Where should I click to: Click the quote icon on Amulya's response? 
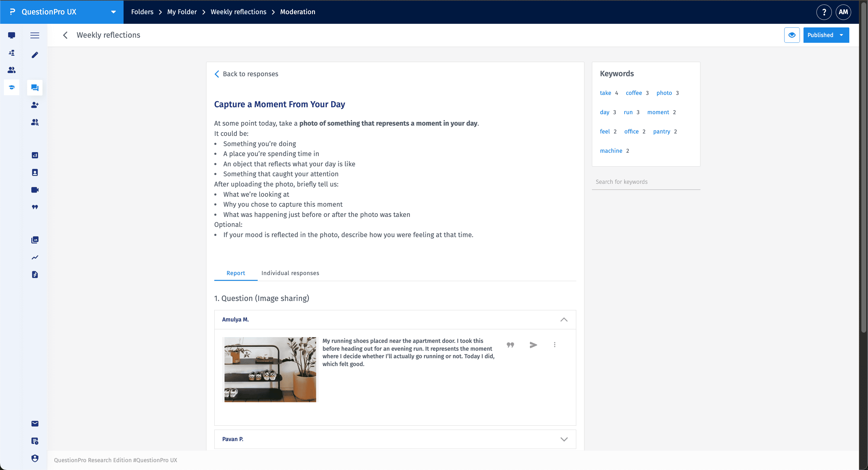[x=511, y=345]
